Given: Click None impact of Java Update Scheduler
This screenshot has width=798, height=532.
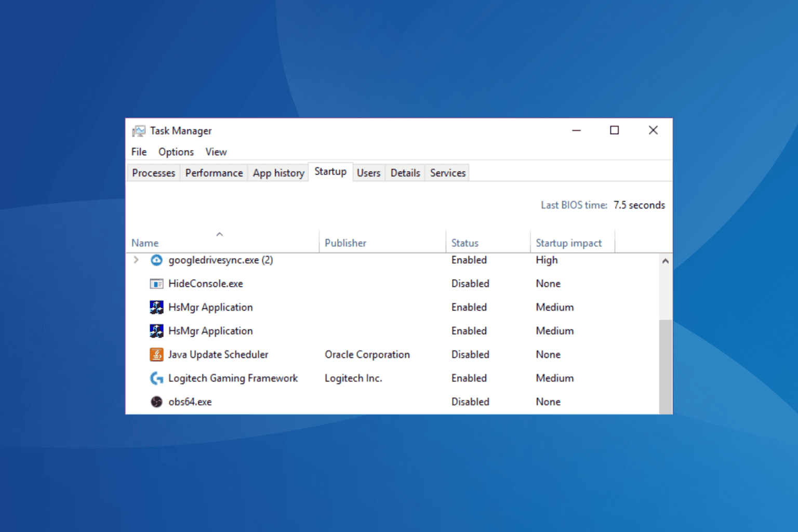Looking at the screenshot, I should coord(548,354).
